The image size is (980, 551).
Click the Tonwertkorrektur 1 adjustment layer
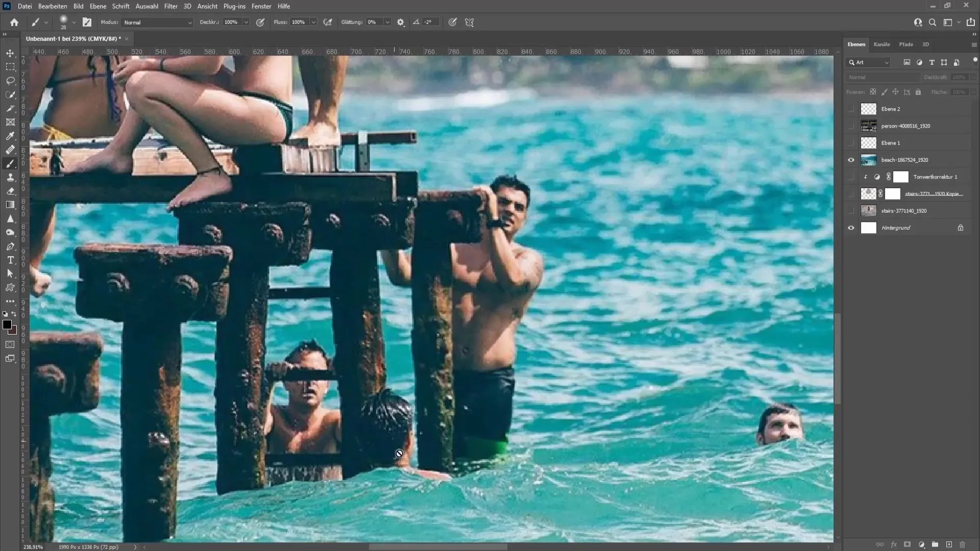935,176
